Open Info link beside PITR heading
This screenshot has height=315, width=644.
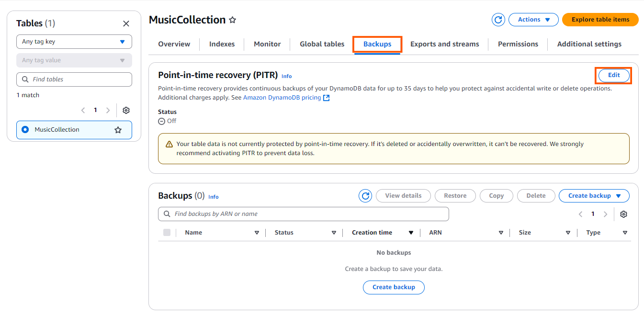coord(287,77)
